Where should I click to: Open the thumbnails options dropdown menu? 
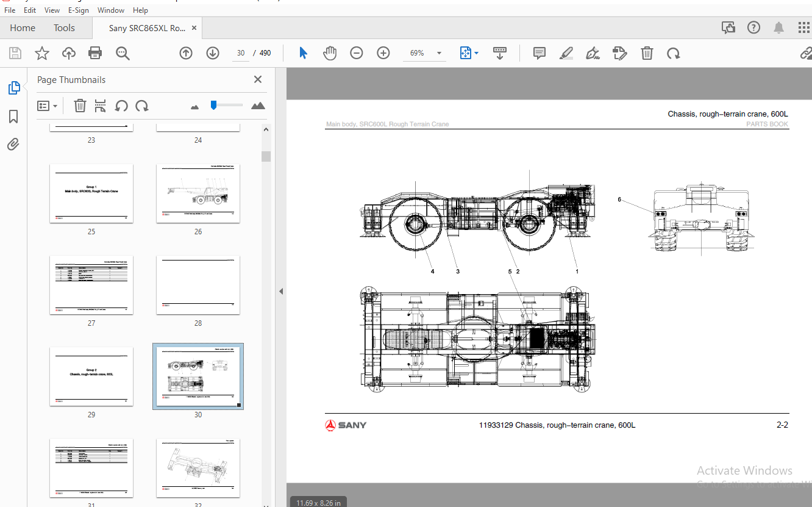(x=47, y=106)
